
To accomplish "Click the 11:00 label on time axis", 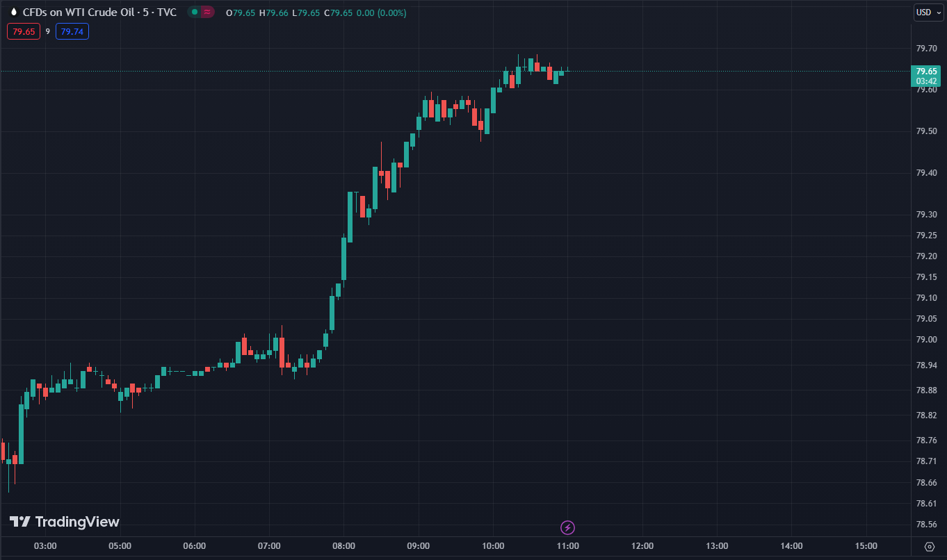I will [x=568, y=546].
